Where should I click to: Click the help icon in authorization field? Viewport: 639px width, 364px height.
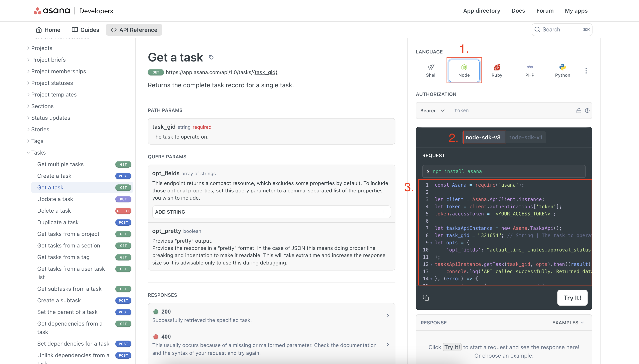click(x=587, y=111)
